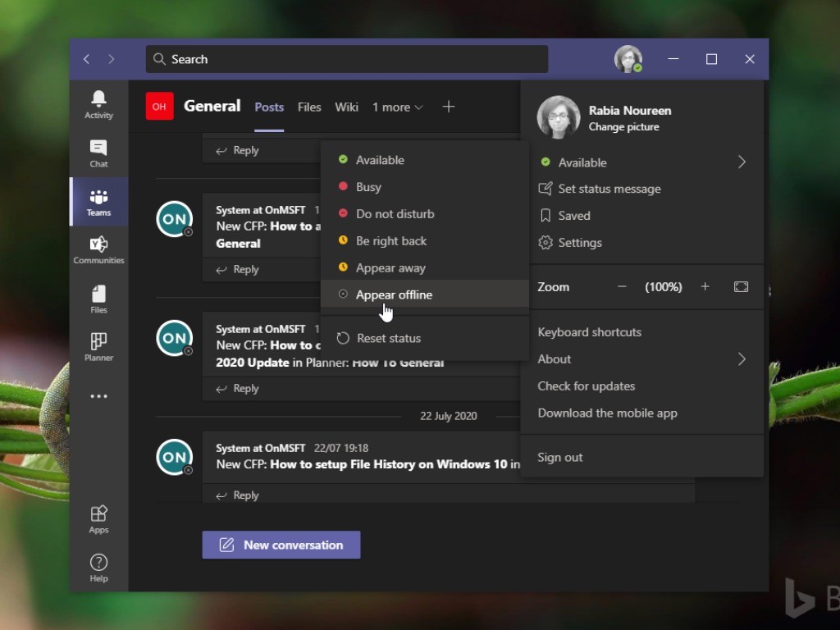840x630 pixels.
Task: Expand the '1 more' tabs dropdown
Action: (398, 107)
